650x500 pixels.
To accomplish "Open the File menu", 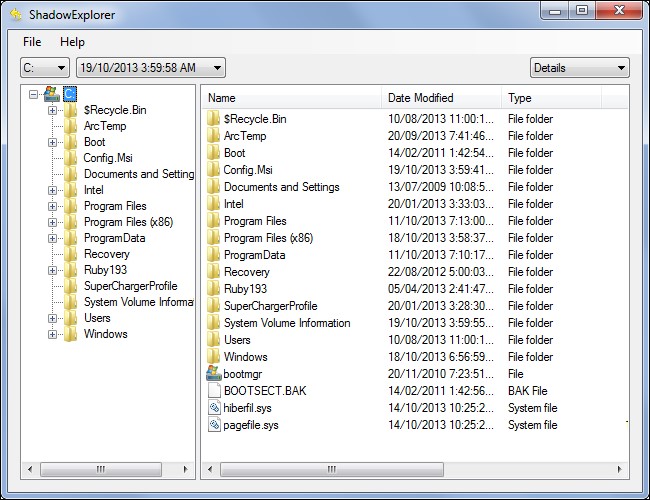I will click(32, 42).
